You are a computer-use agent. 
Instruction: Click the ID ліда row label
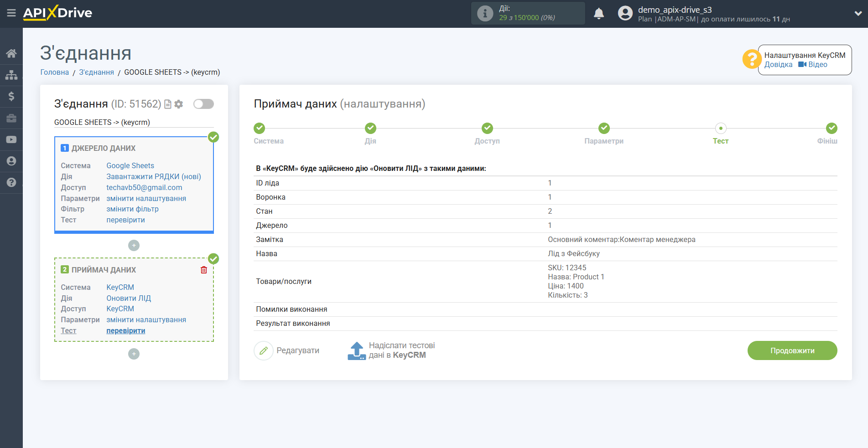(x=268, y=183)
